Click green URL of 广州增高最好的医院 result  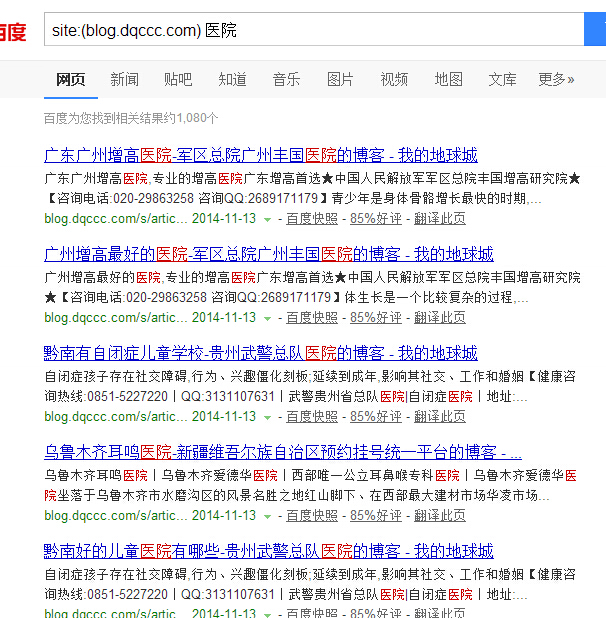[x=116, y=317]
